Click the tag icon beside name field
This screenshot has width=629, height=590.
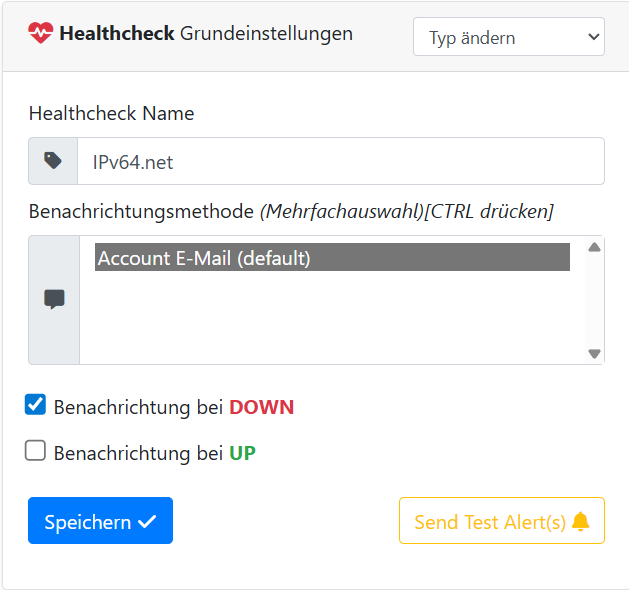coord(53,161)
